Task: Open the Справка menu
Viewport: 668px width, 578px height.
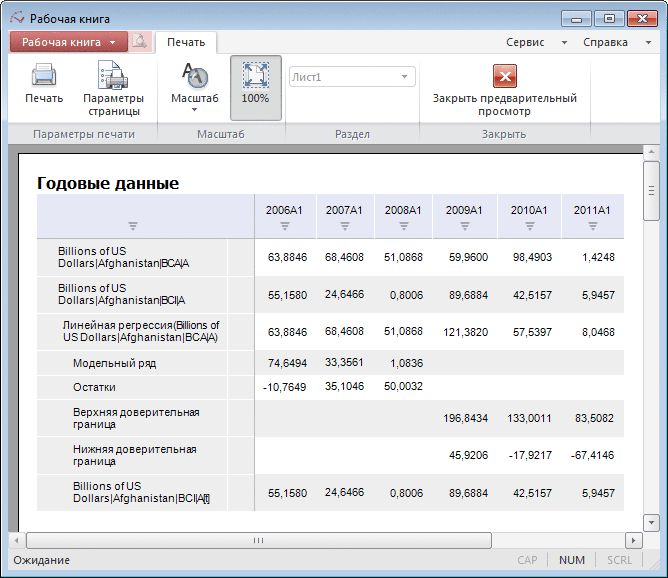Action: tap(605, 42)
